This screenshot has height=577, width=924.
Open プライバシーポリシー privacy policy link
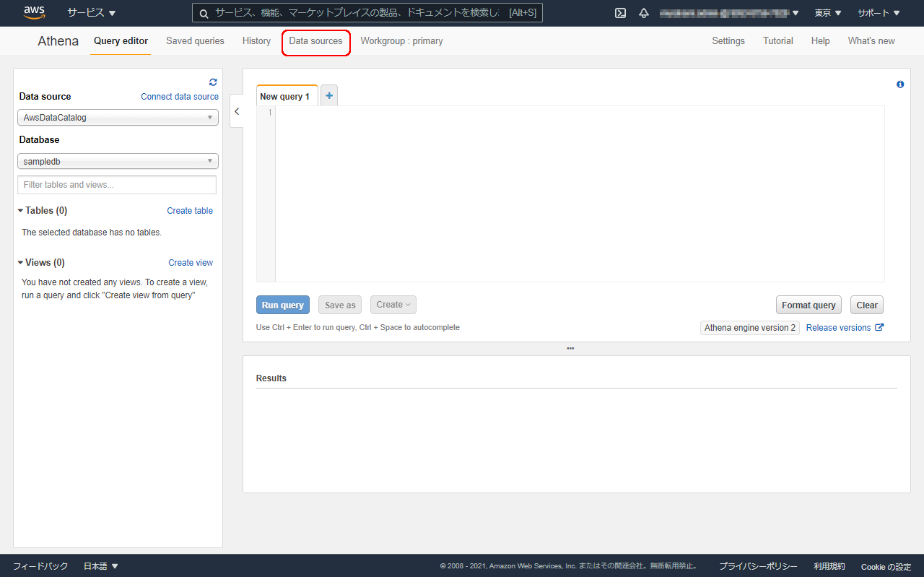point(758,567)
